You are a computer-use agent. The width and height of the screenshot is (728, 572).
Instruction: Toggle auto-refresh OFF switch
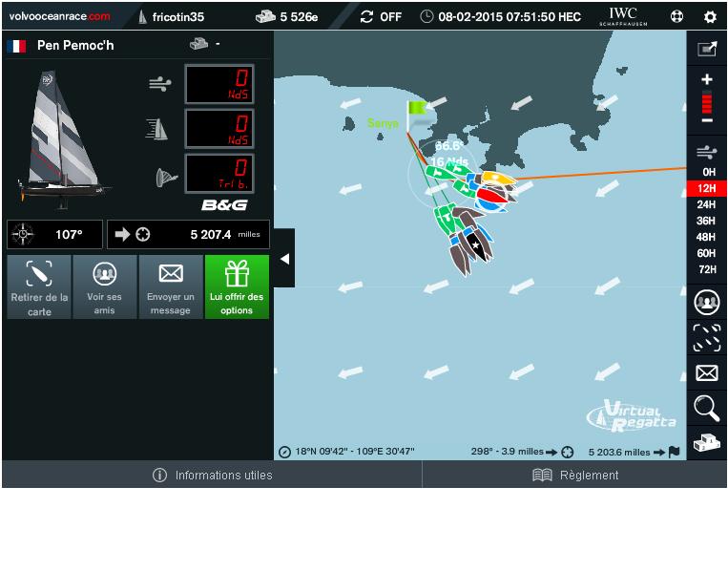[x=381, y=17]
